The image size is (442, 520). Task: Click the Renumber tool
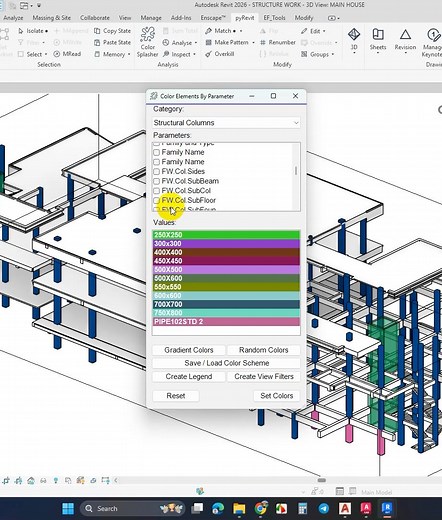278,42
